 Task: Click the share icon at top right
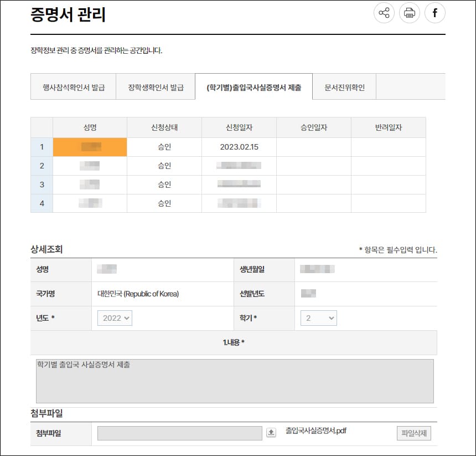[x=384, y=13]
